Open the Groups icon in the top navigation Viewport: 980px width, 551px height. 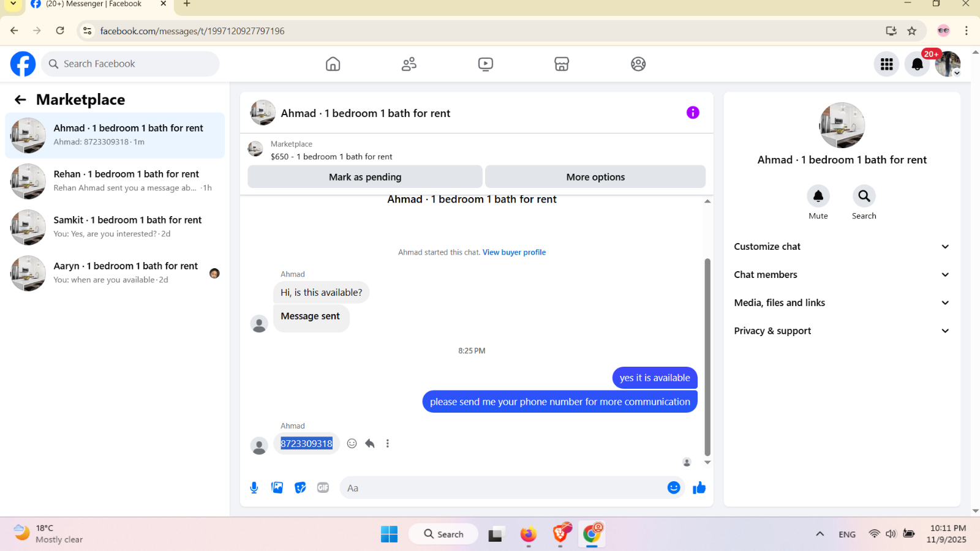tap(638, 64)
